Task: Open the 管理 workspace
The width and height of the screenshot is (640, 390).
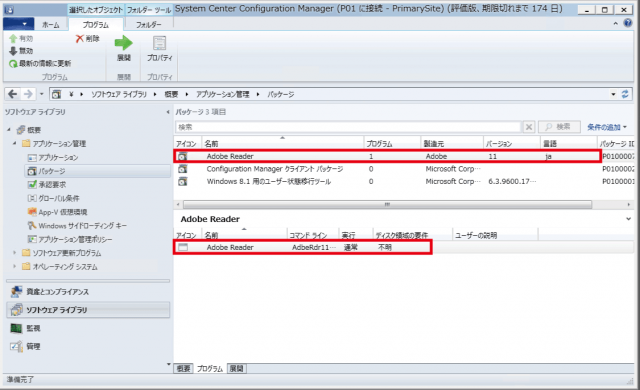Action: pyautogui.click(x=88, y=347)
